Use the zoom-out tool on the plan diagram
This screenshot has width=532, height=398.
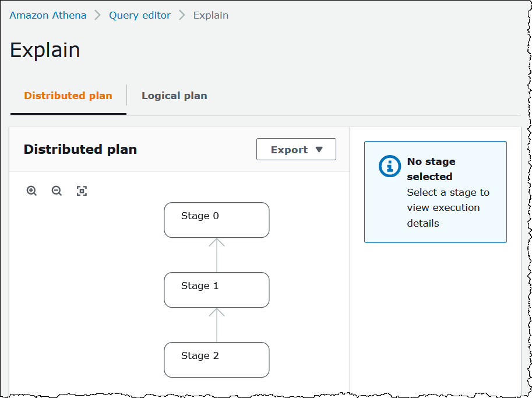[57, 191]
